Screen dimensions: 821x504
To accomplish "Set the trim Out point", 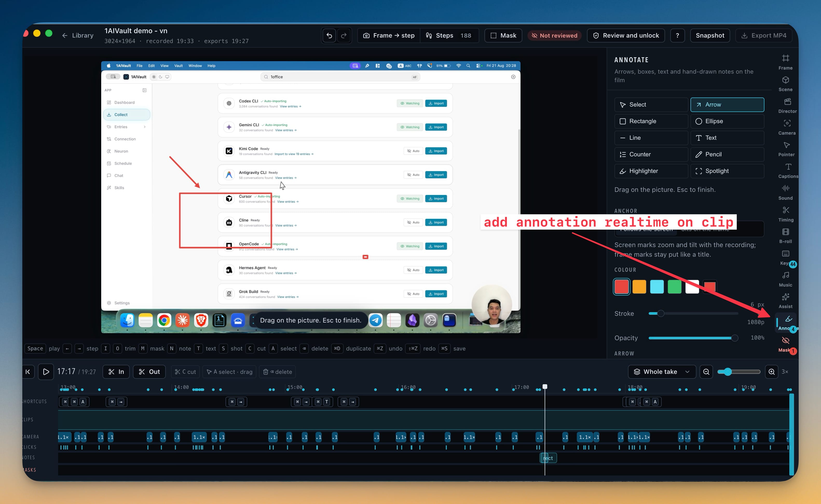I will coord(149,372).
